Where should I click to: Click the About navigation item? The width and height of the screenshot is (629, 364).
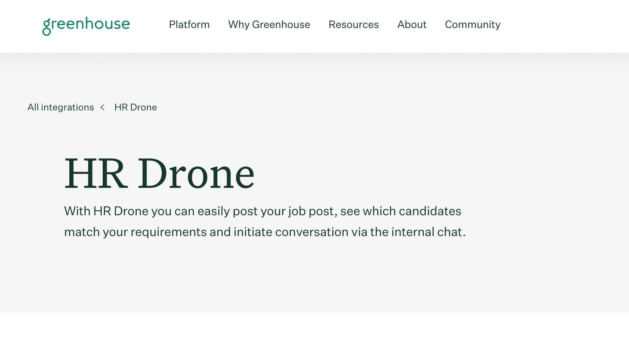(x=412, y=25)
